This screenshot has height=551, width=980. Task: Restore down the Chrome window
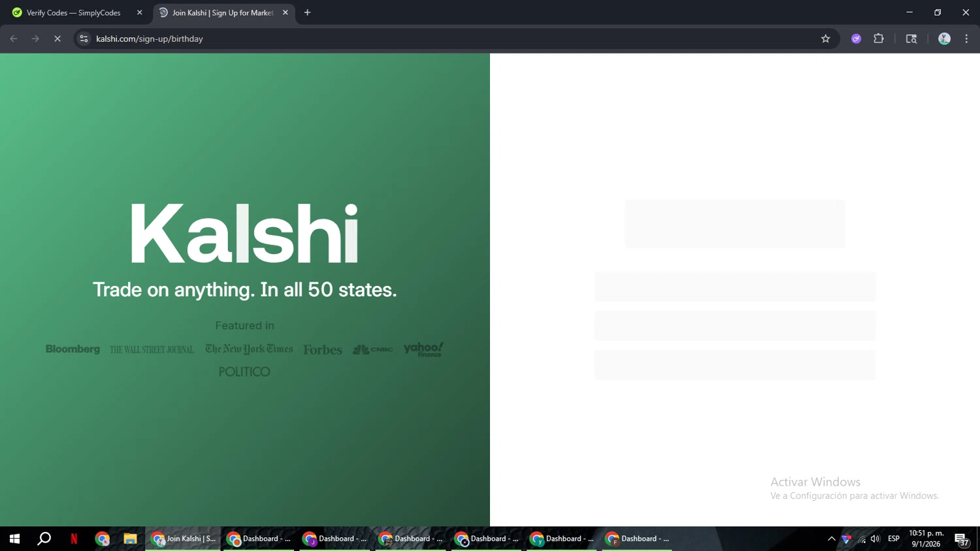tap(938, 12)
